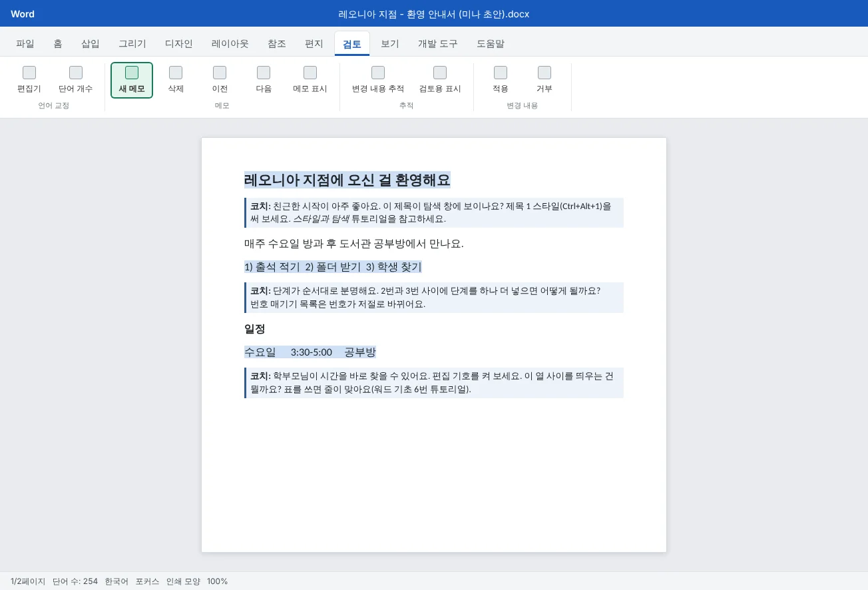Open 검토용 표시 markup display option
This screenshot has height=590, width=868.
(x=440, y=80)
